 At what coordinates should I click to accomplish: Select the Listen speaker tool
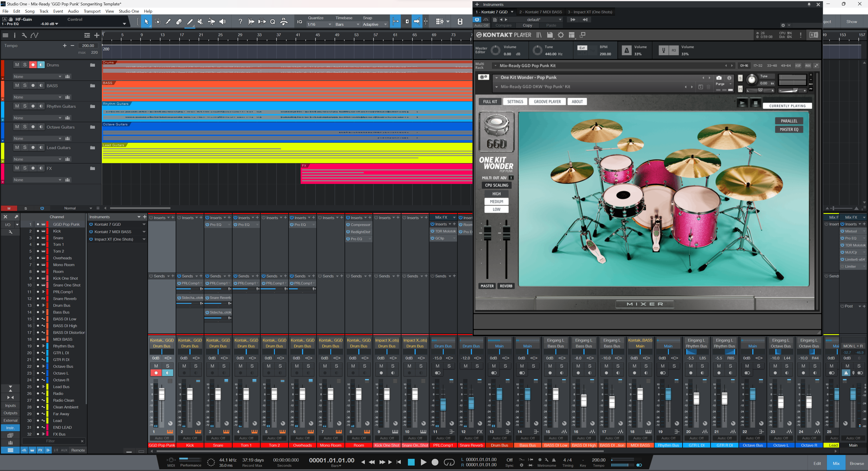[222, 21]
